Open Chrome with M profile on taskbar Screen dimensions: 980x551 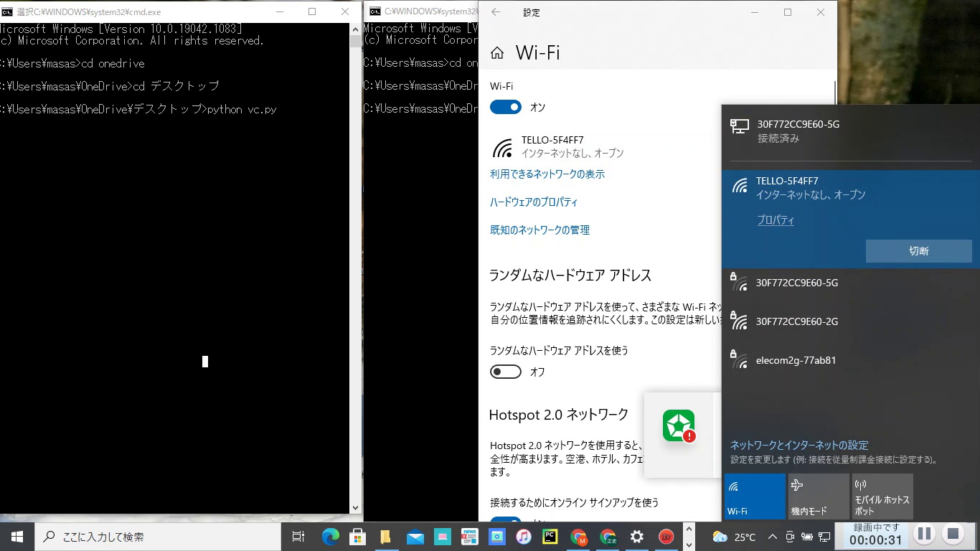pyautogui.click(x=580, y=537)
